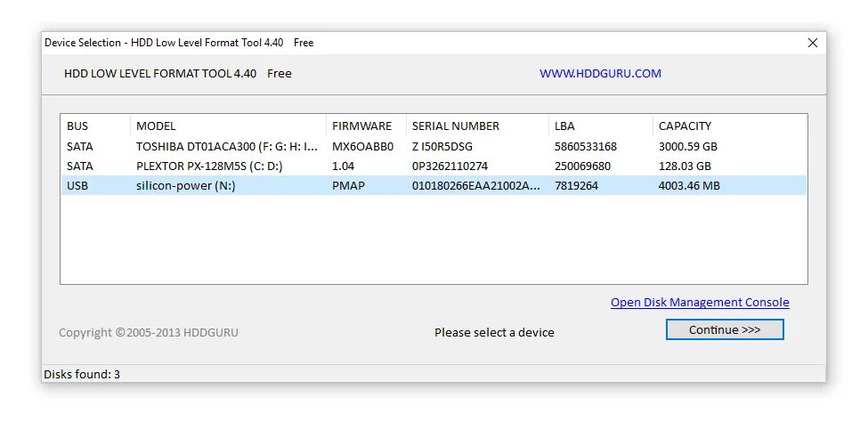Viewport: 868px width, 422px height.
Task: Click capacity 128.03 GB
Action: (x=685, y=166)
